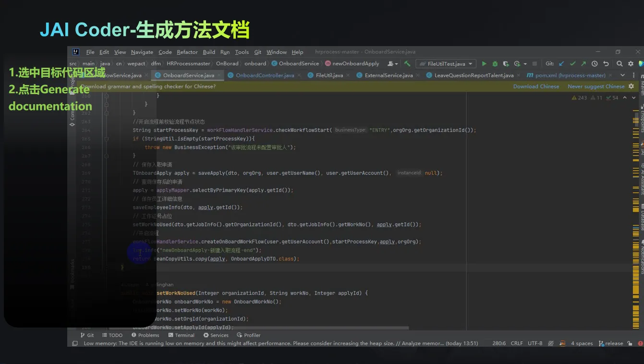Start debugging with the bug icon
This screenshot has height=364, width=644.
click(x=495, y=64)
